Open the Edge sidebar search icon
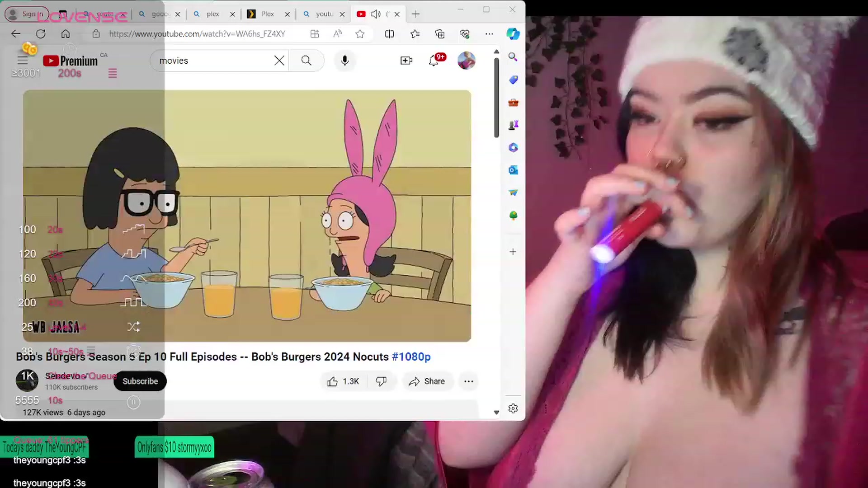This screenshot has width=868, height=488. coord(513,57)
